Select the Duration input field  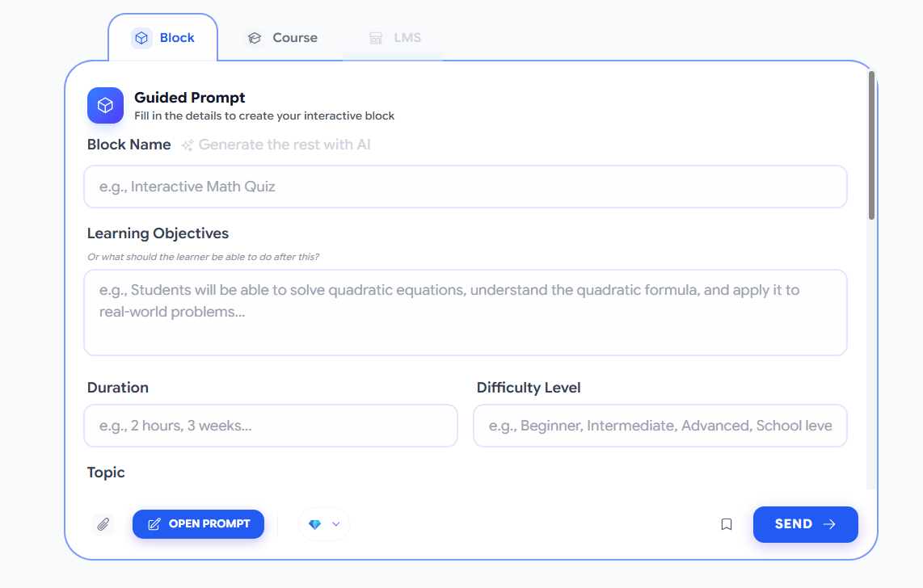pyautogui.click(x=270, y=426)
